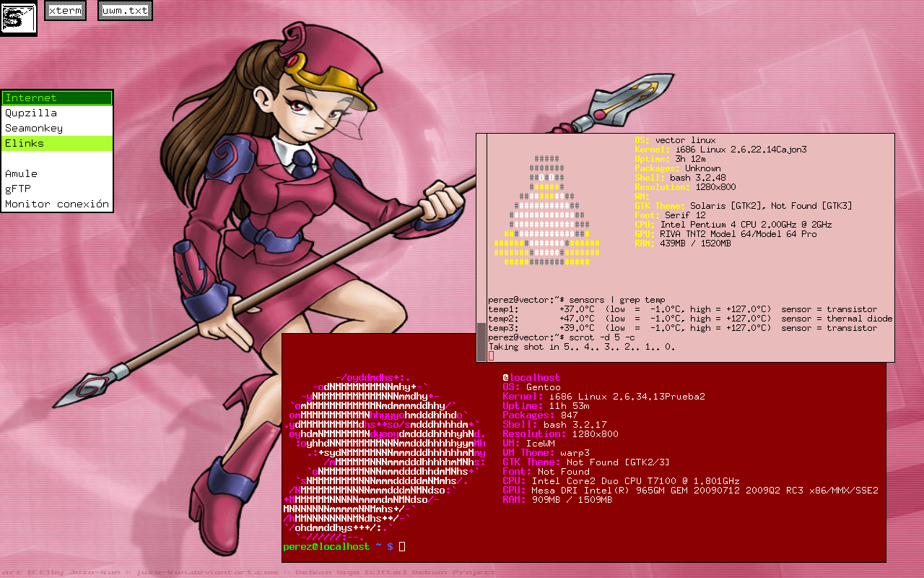The height and width of the screenshot is (578, 924).
Task: Click the red cursor in pink xterm
Action: 491,356
